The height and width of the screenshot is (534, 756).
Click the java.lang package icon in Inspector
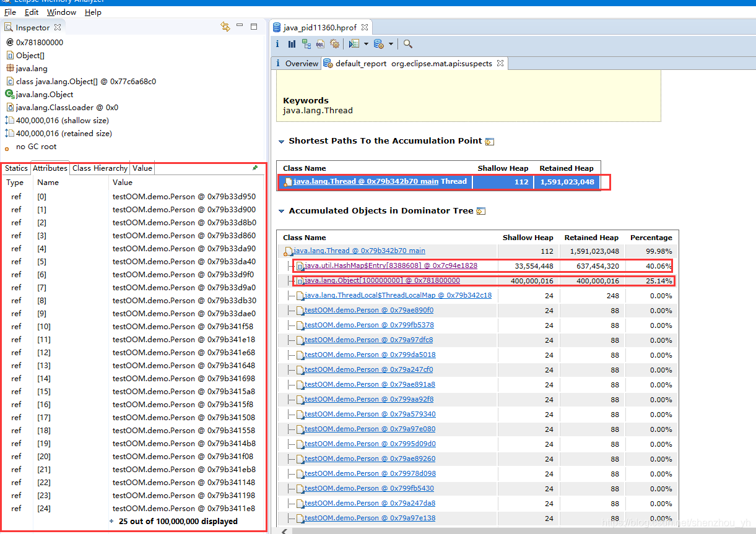coord(10,68)
